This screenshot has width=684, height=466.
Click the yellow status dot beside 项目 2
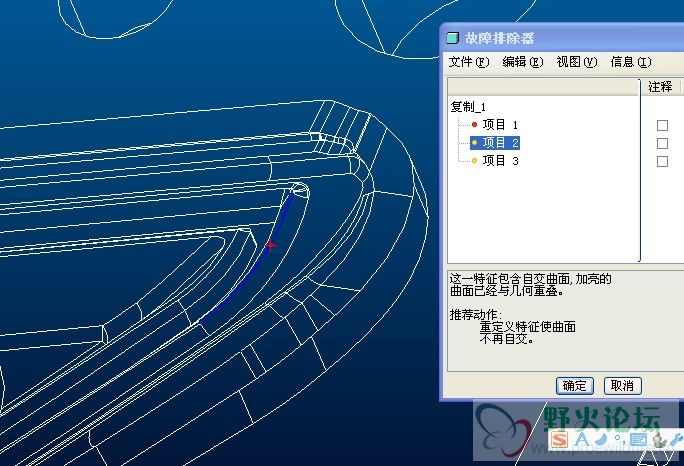coord(475,143)
